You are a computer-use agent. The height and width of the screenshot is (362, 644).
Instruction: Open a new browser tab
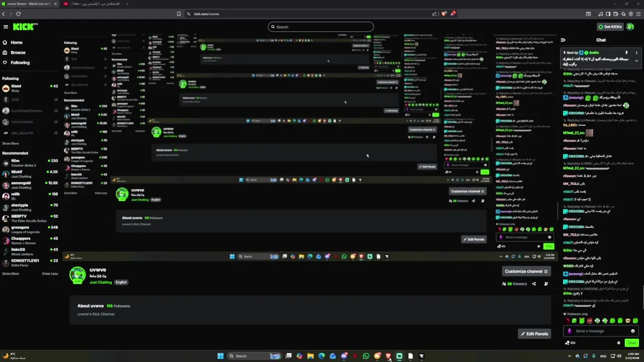pyautogui.click(x=127, y=4)
